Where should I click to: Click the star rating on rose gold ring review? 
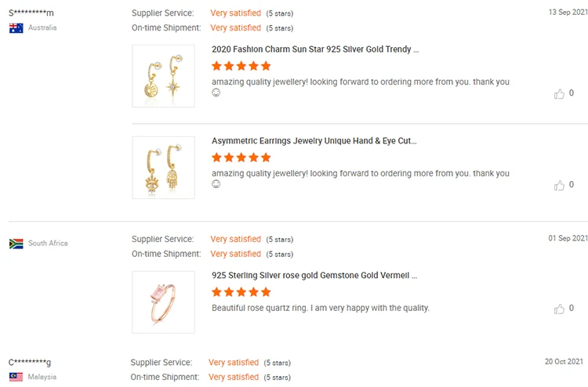tap(241, 292)
